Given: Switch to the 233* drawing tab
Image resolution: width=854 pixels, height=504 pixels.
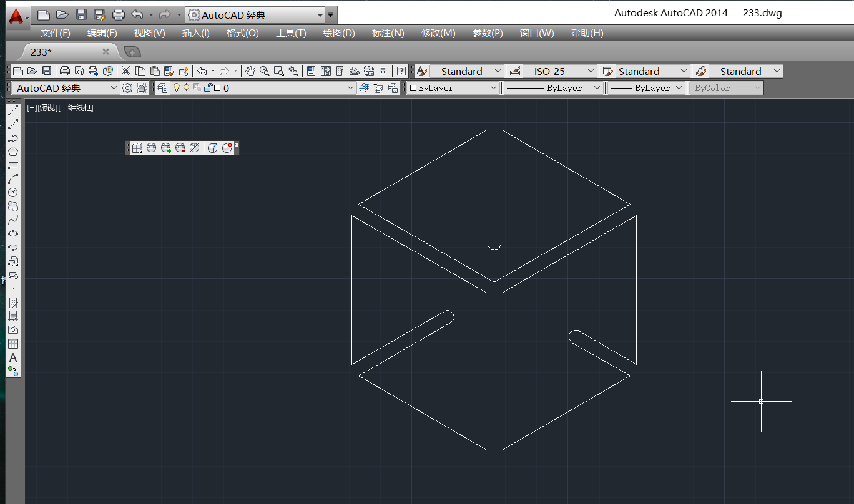Looking at the screenshot, I should tap(41, 52).
